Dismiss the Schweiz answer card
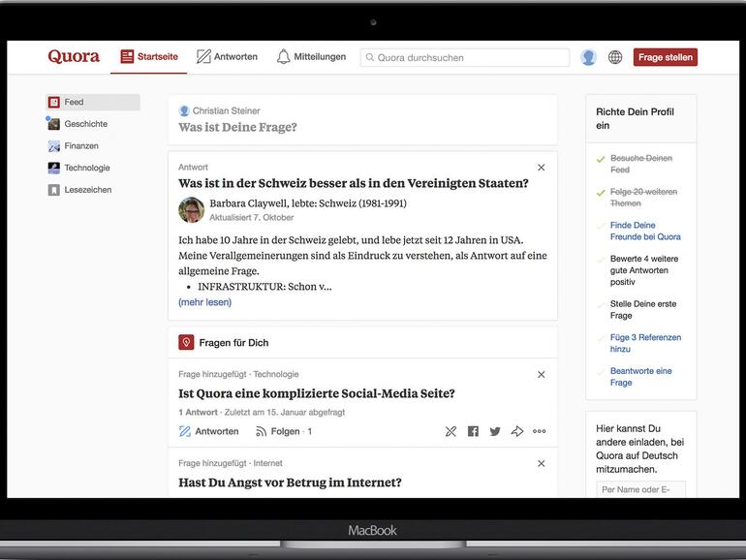 541,168
